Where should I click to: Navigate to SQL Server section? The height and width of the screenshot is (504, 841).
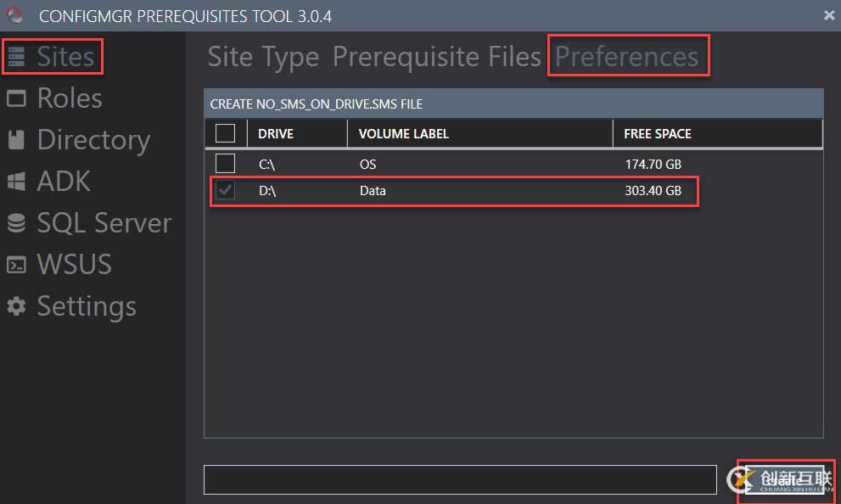pyautogui.click(x=104, y=223)
